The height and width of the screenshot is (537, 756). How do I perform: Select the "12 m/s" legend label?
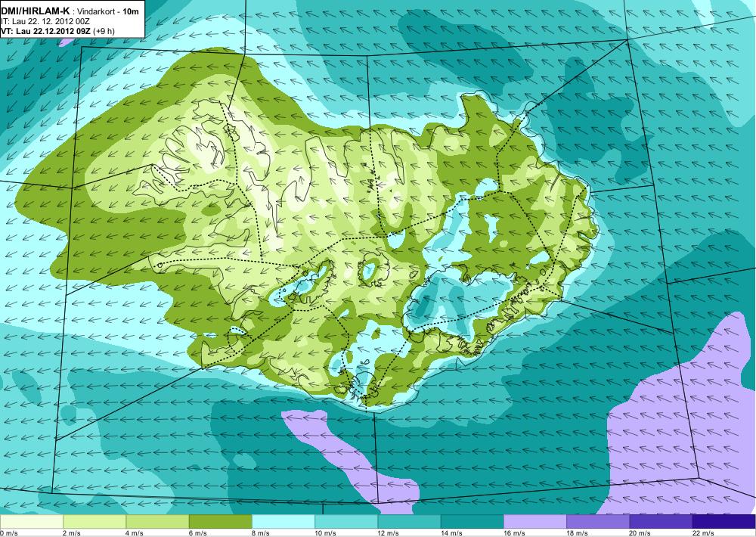389,533
